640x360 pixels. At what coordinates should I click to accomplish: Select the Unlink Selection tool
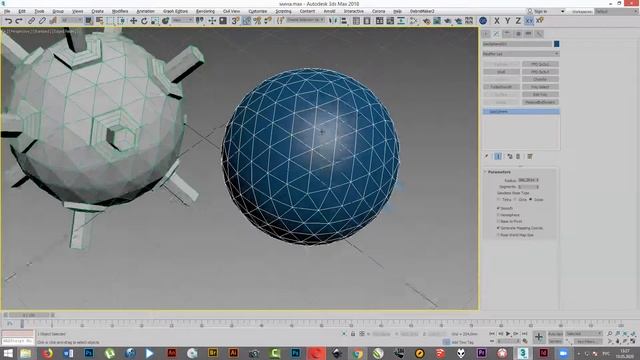pos(42,21)
